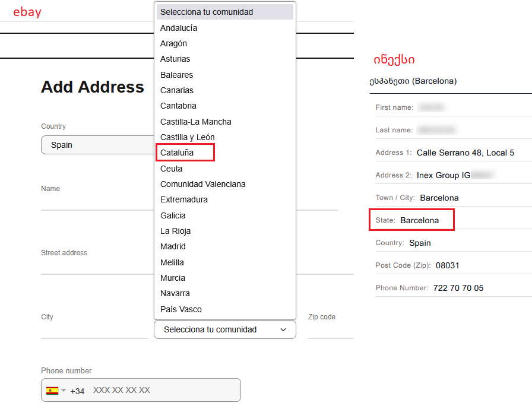Click the State Barcelona field
The width and height of the screenshot is (532, 406).
pos(411,220)
